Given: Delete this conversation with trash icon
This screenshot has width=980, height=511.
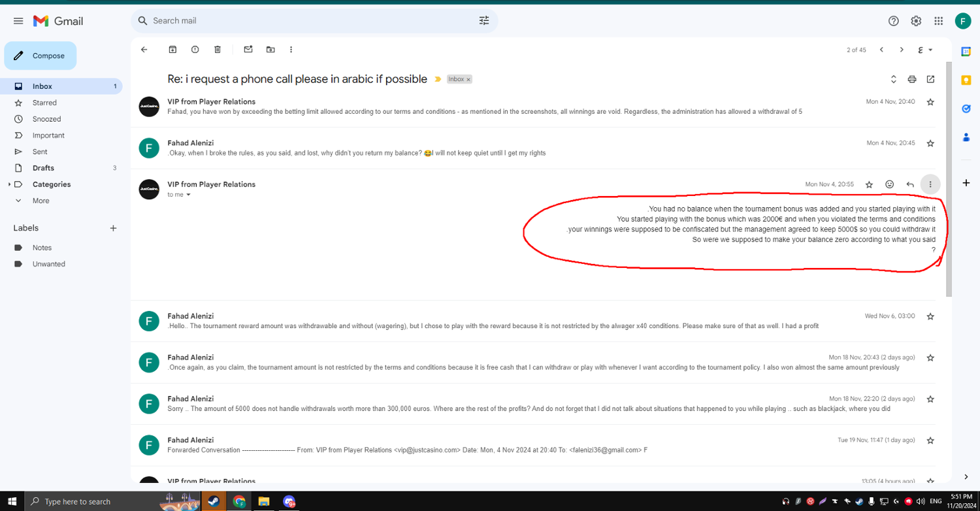Looking at the screenshot, I should pyautogui.click(x=218, y=50).
